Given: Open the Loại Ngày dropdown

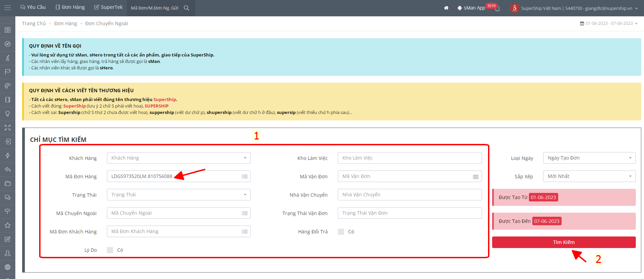Looking at the screenshot, I should 590,158.
